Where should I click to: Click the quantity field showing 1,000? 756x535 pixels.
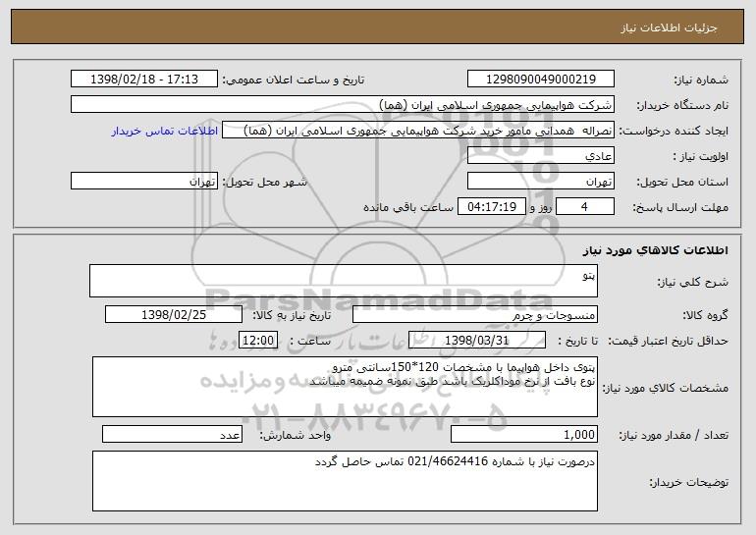[x=524, y=434]
